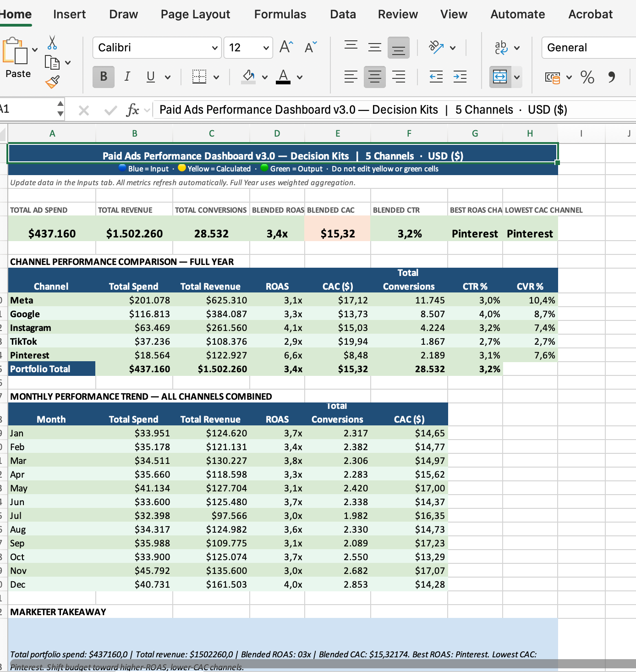This screenshot has height=672, width=636.
Task: Select the Dec total revenue $161.503
Action: click(x=211, y=584)
